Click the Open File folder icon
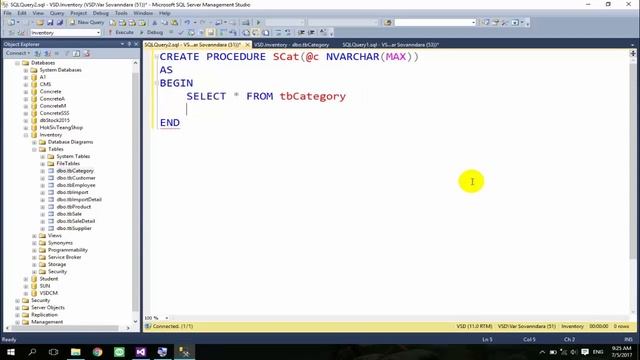The height and width of the screenshot is (360, 640). pyautogui.click(x=40, y=22)
